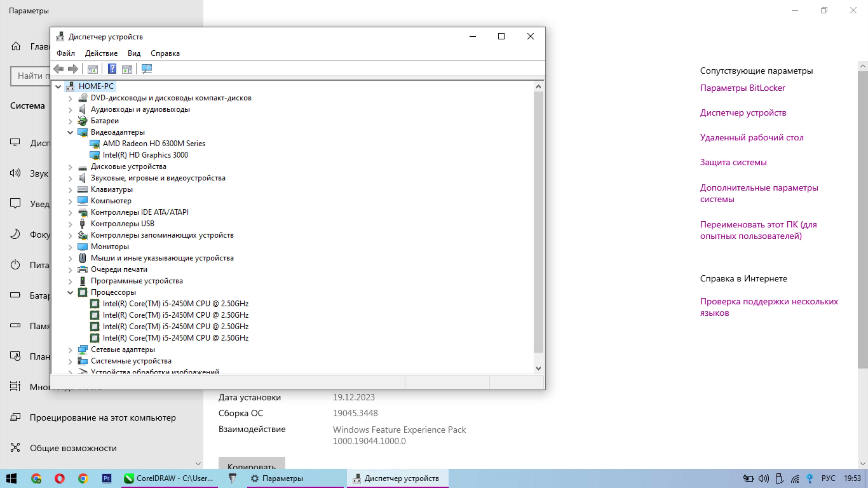Click the volume icon in system tray
The height and width of the screenshot is (488, 868).
click(764, 479)
